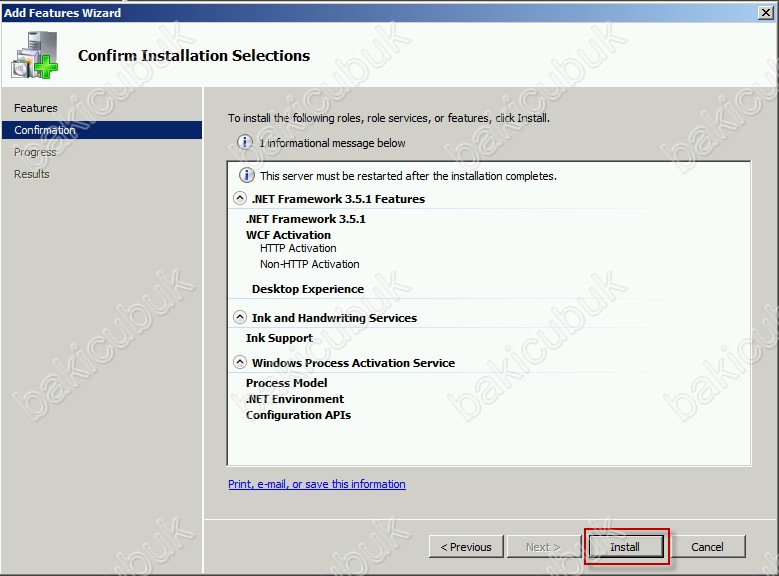Click the 'Desktop Experience' entry
779x576 pixels.
pyautogui.click(x=308, y=289)
